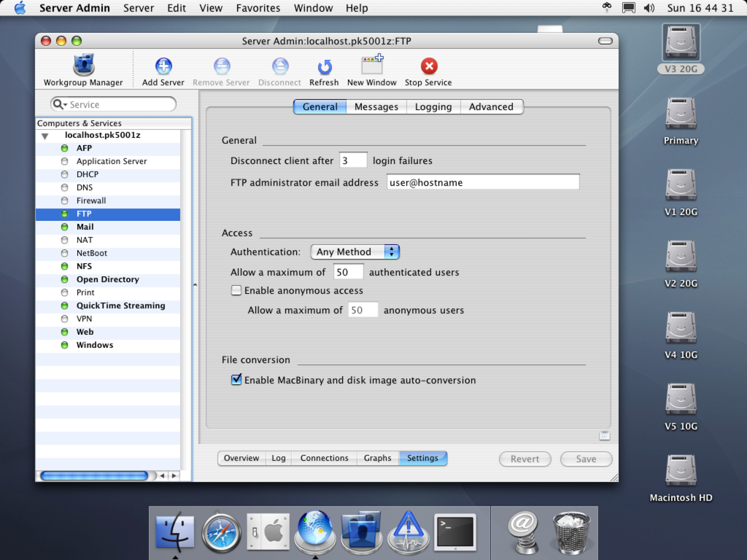Open the Server menu
Image resolution: width=747 pixels, height=560 pixels.
139,8
